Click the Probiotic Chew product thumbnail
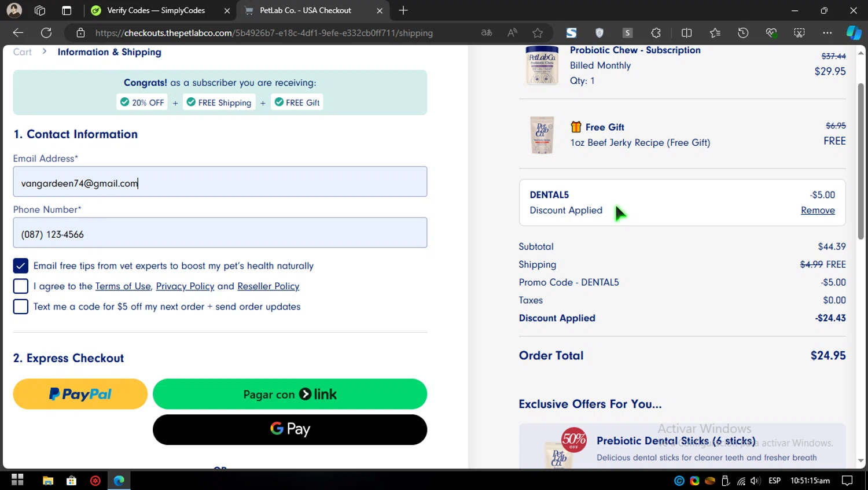This screenshot has width=868, height=490. point(542,65)
